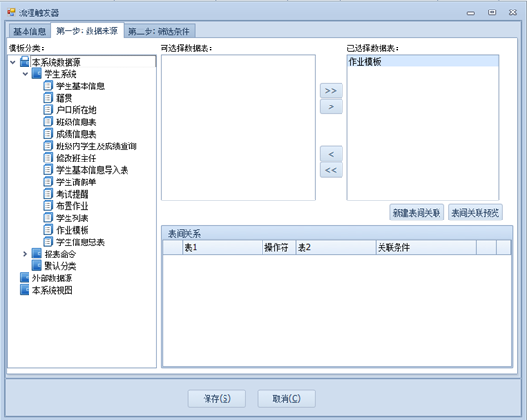Remove all selected tables with << button
This screenshot has height=420, width=527.
click(x=331, y=170)
